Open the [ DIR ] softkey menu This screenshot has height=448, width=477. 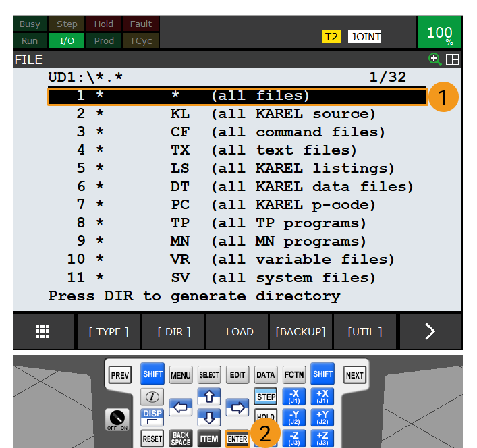[174, 331]
